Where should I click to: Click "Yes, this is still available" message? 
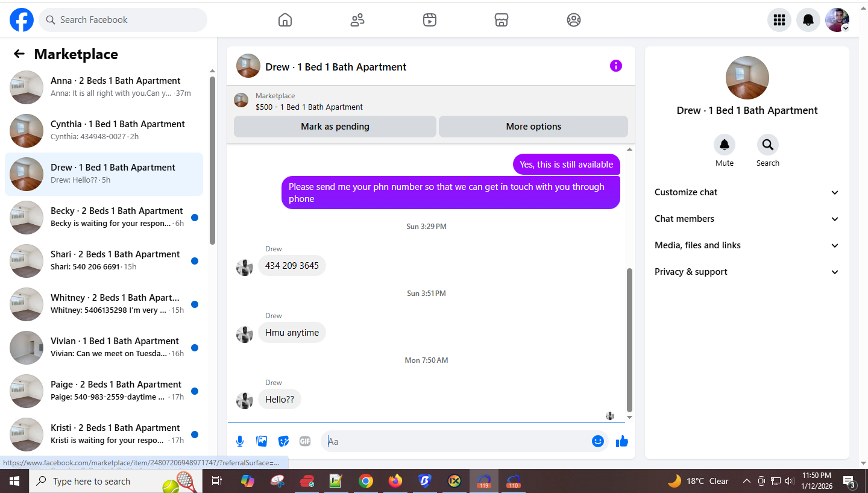566,164
